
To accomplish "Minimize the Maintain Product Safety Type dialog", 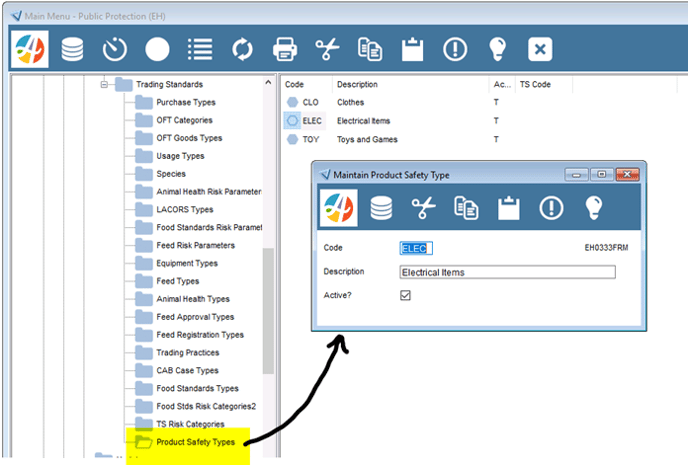I will (x=576, y=175).
